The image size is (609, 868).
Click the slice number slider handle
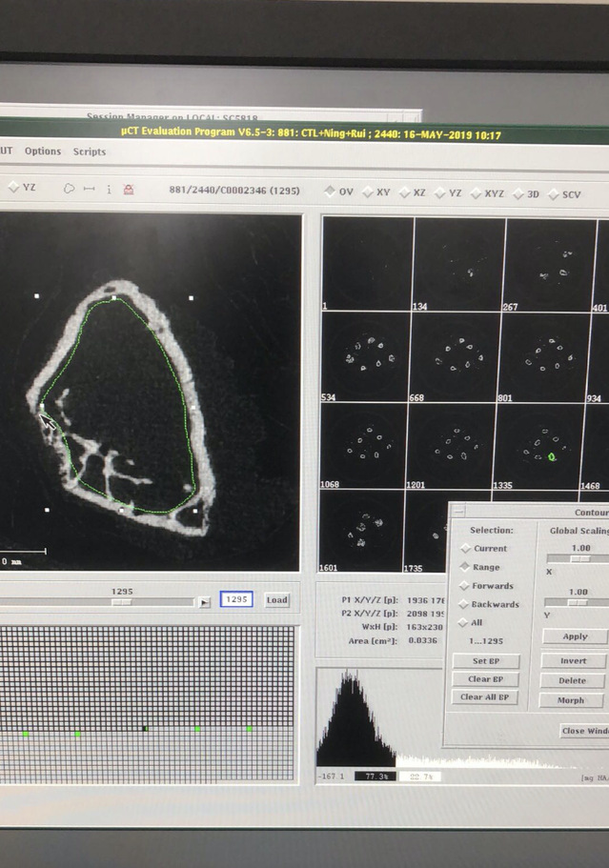121,602
